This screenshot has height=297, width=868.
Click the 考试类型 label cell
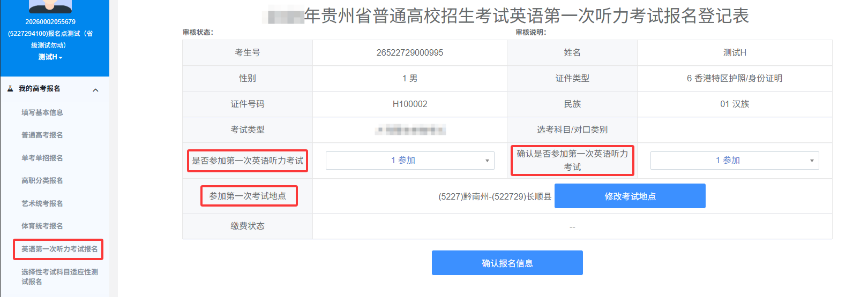point(248,130)
